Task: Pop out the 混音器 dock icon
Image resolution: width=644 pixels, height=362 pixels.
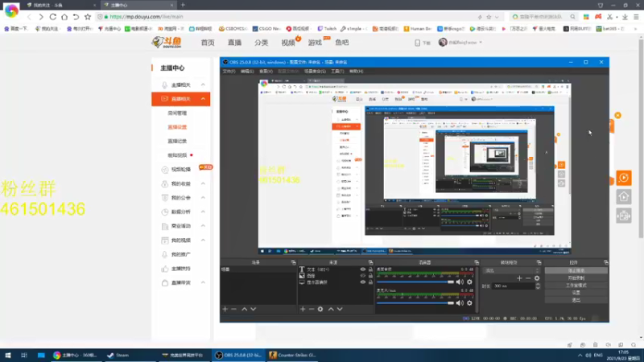Action: 477,262
